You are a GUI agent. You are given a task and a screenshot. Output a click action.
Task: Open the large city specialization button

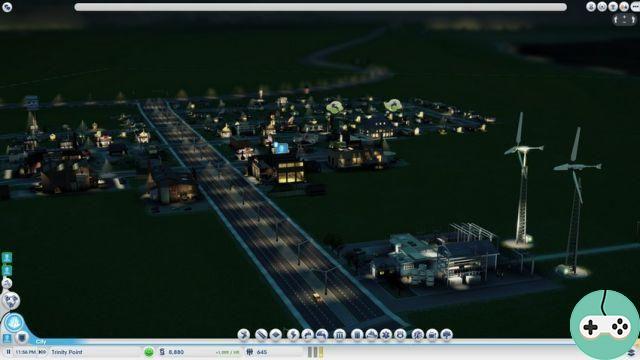click(14, 323)
